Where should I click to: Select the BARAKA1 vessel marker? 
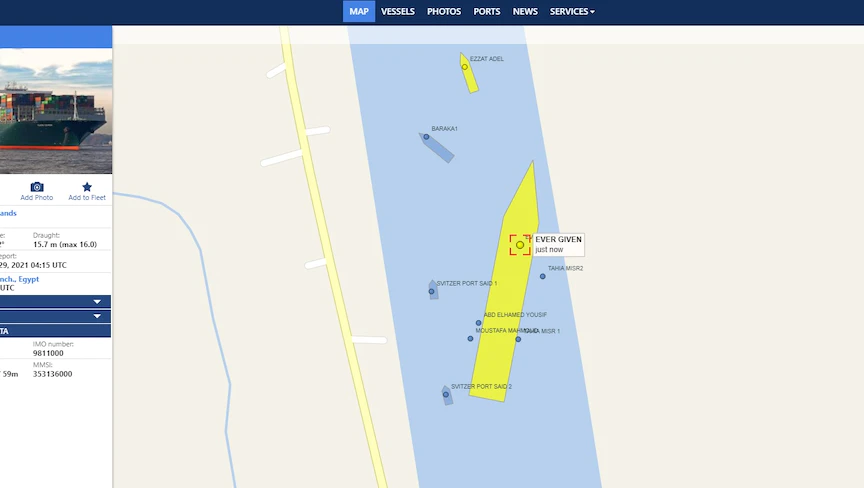(436, 147)
